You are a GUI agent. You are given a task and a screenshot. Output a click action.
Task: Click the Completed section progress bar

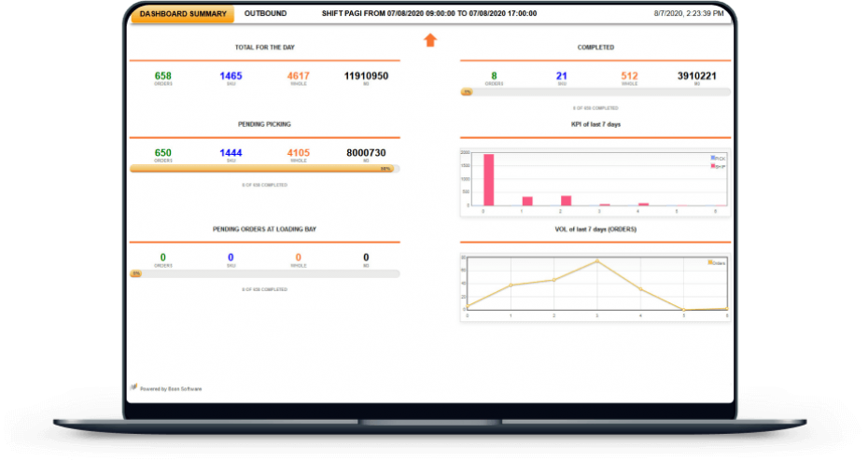595,91
